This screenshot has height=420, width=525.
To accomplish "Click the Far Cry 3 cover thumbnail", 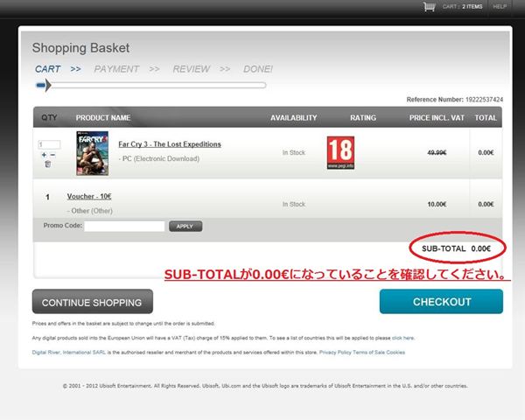I will (93, 153).
